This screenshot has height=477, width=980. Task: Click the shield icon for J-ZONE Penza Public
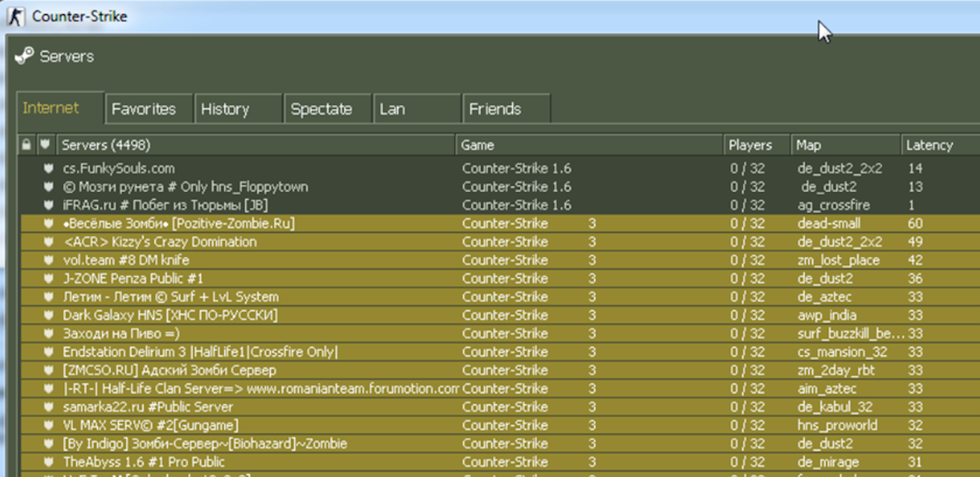pyautogui.click(x=48, y=279)
